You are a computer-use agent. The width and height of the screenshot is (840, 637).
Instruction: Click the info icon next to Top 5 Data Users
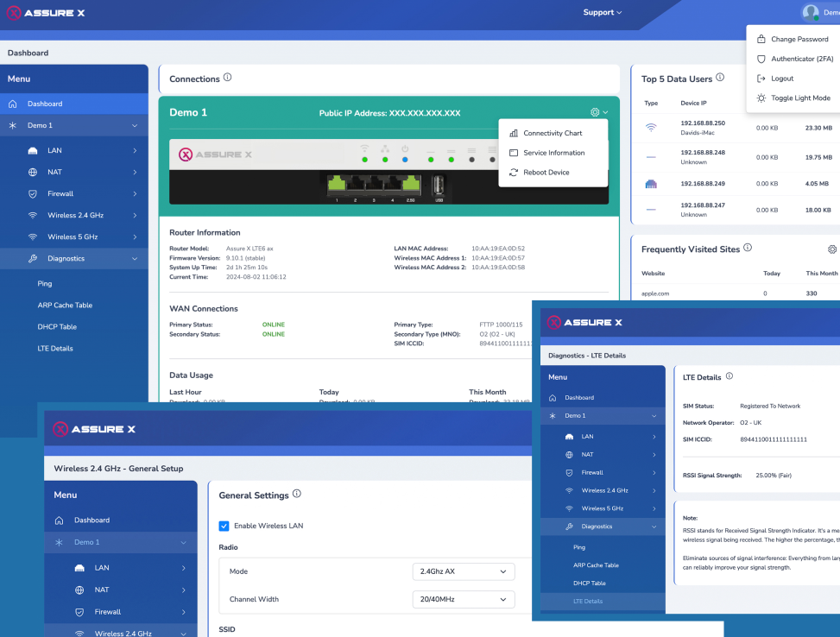[720, 77]
